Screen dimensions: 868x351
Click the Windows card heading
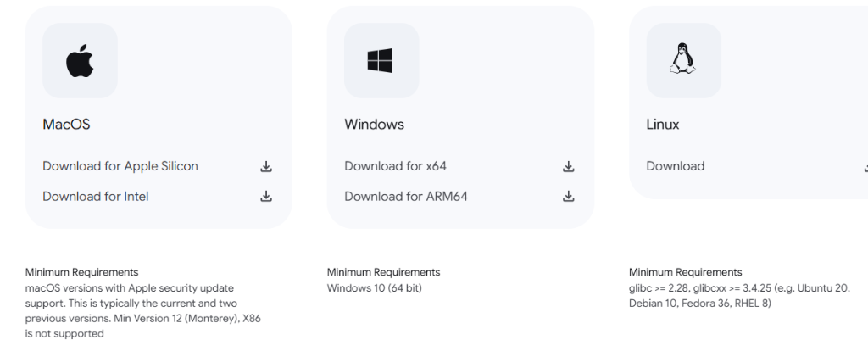point(374,125)
